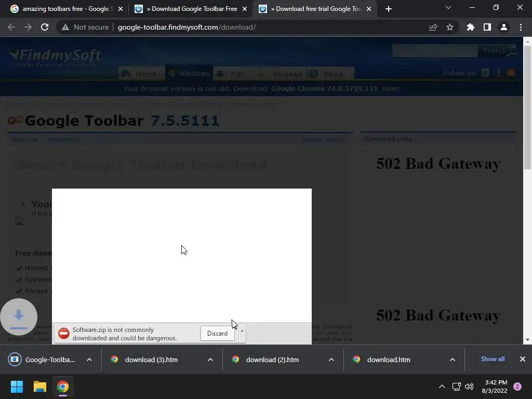Open the notification center badge
Image resolution: width=532 pixels, height=399 pixels.
(x=517, y=387)
